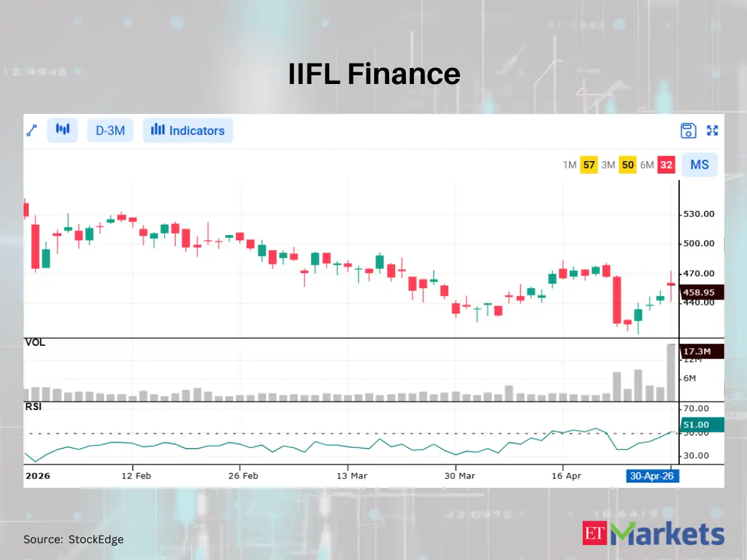Open the candlestick chart type selector
The width and height of the screenshot is (747, 560).
pyautogui.click(x=62, y=130)
